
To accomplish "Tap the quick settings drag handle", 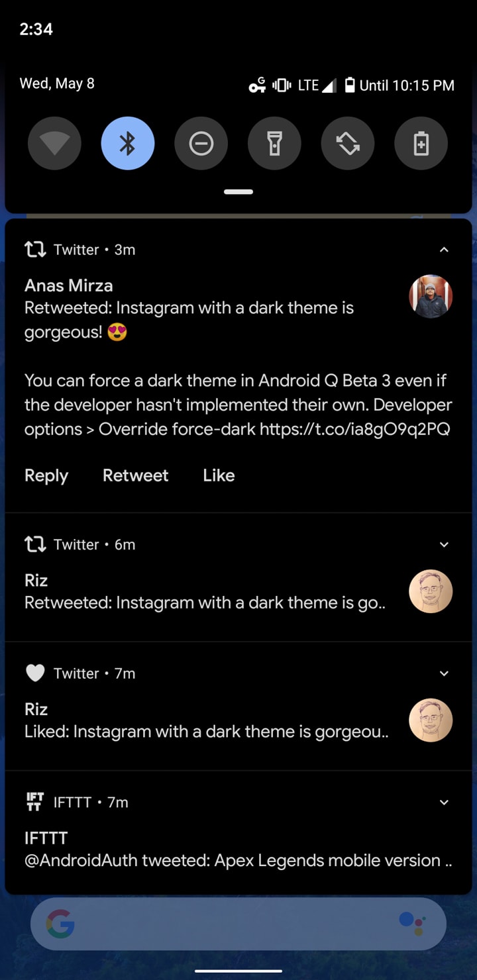I will [238, 192].
